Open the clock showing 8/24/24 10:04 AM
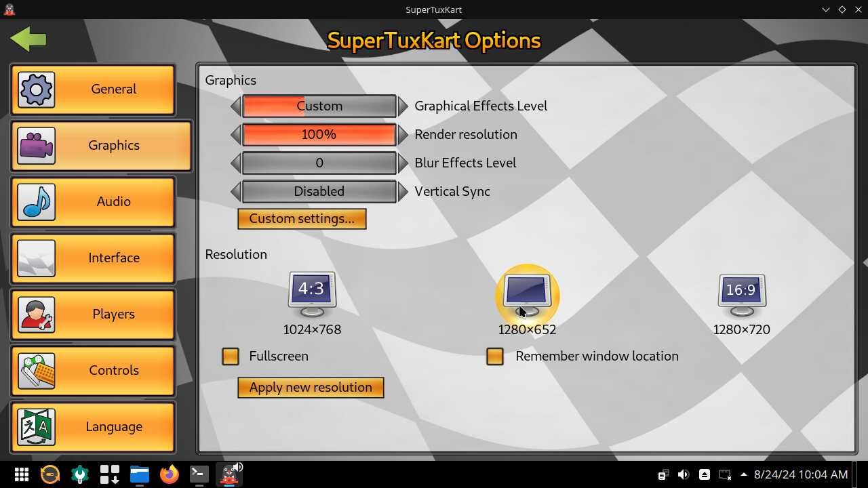The width and height of the screenshot is (868, 488). pos(801,475)
